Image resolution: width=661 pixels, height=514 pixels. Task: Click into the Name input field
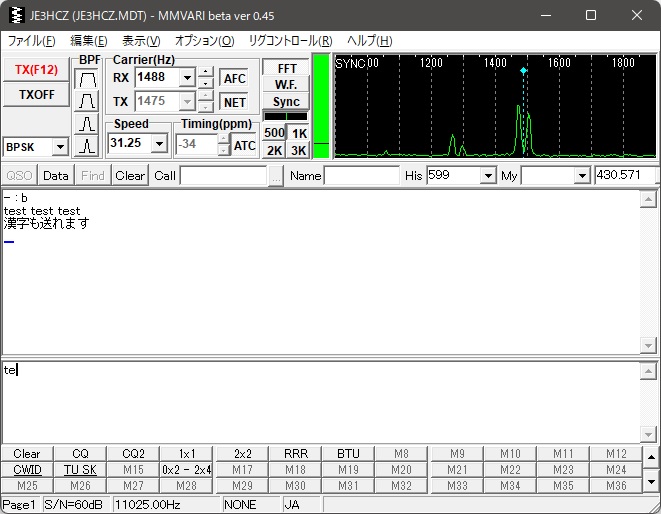[361, 176]
